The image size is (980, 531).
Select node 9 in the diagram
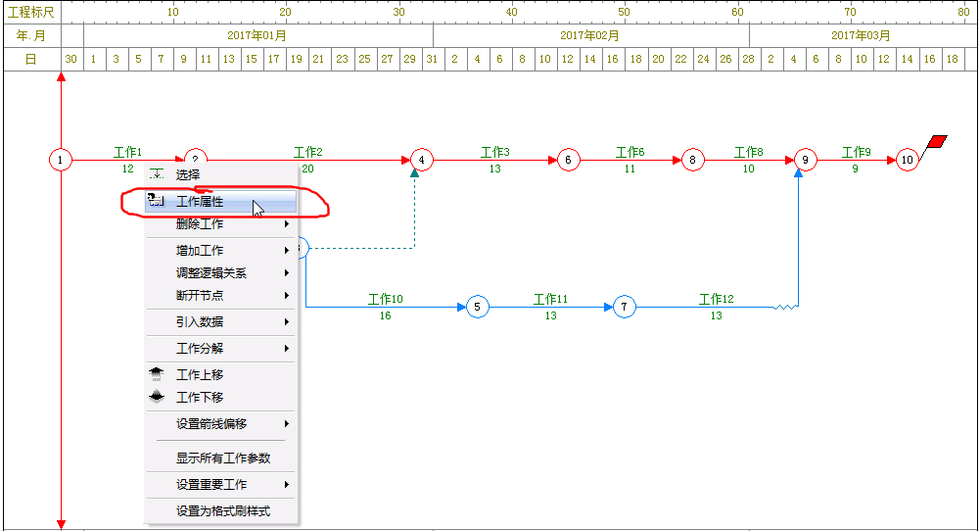pyautogui.click(x=806, y=160)
